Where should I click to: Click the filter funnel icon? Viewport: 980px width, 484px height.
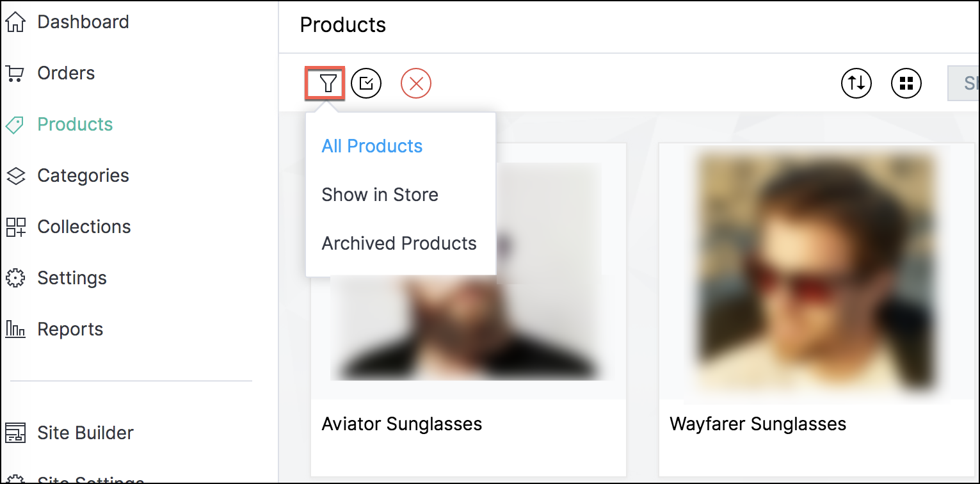[328, 83]
